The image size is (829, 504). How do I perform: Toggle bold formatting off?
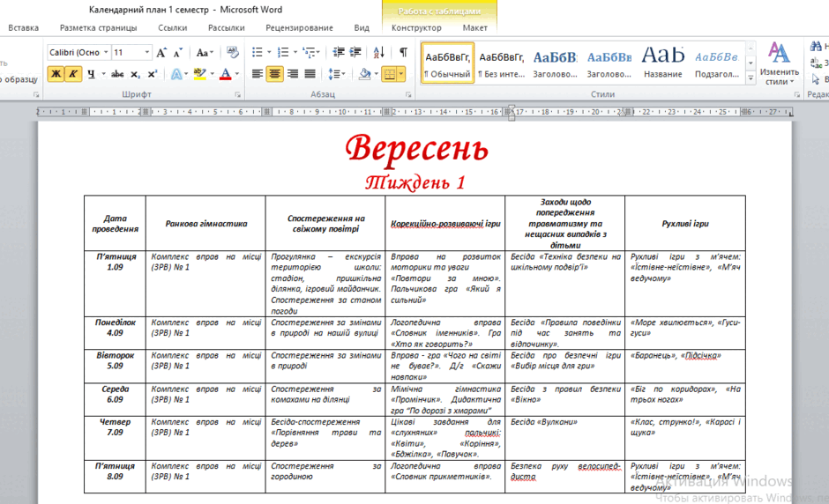[56, 74]
